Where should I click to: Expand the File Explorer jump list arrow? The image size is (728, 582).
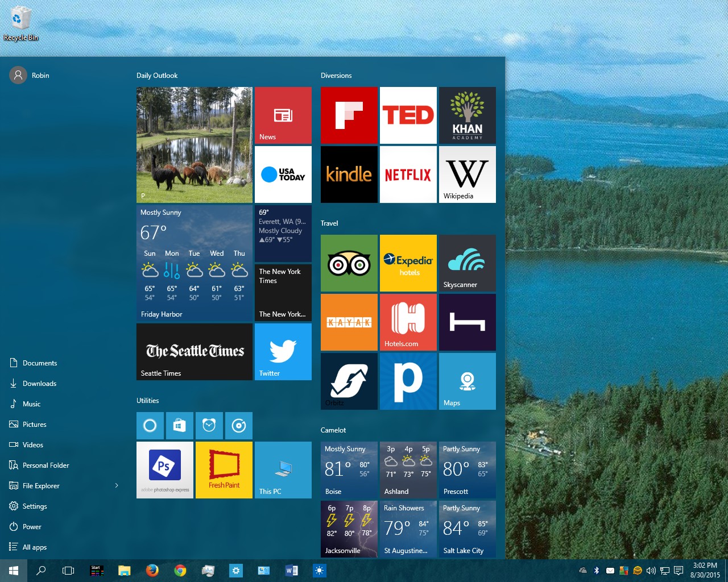tap(117, 486)
